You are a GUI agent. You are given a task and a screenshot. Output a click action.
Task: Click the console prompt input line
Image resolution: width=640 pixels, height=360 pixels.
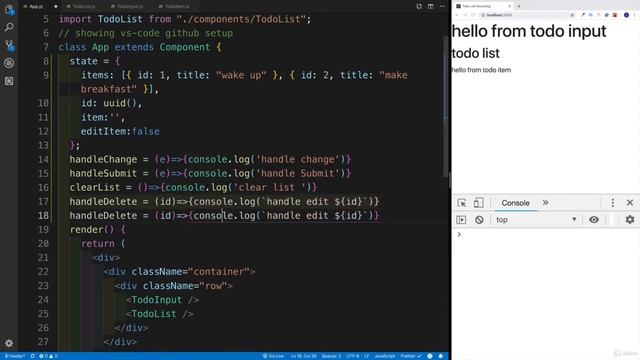click(x=547, y=235)
